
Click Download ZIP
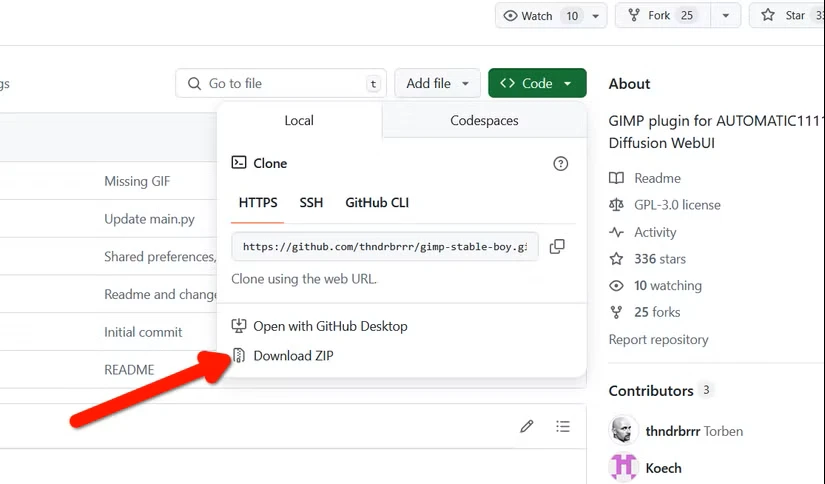[293, 356]
